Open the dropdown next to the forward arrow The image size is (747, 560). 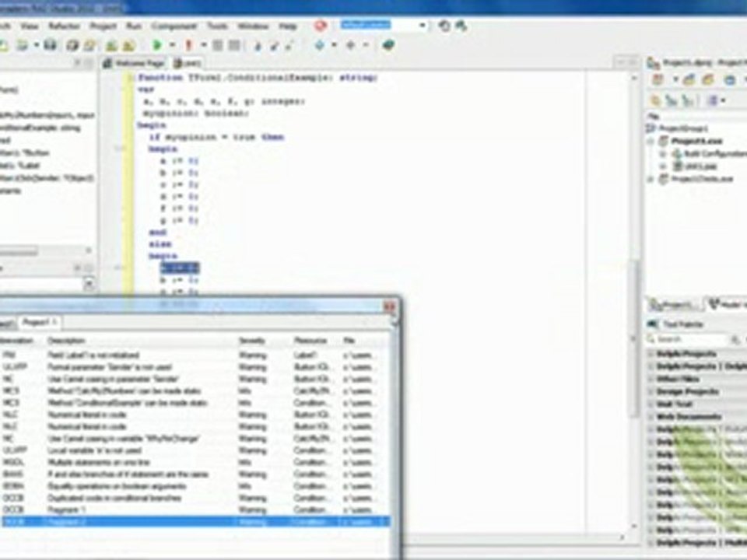point(366,45)
